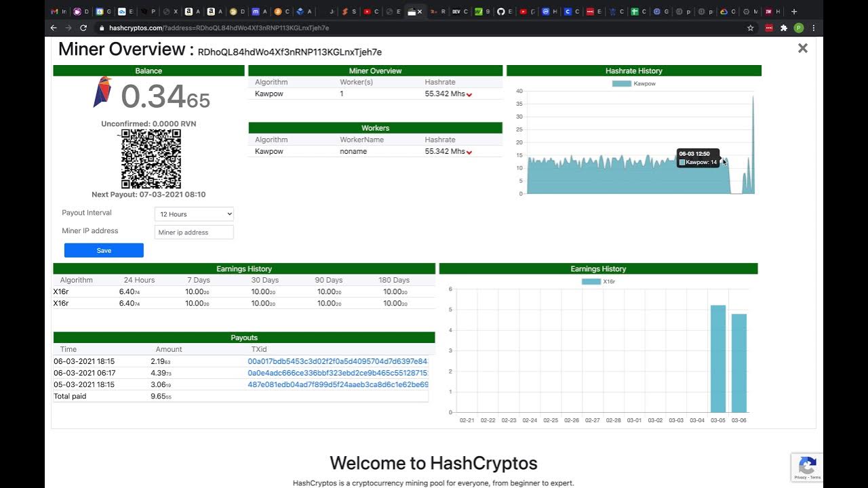Click the '24 Hours' column header

(139, 280)
